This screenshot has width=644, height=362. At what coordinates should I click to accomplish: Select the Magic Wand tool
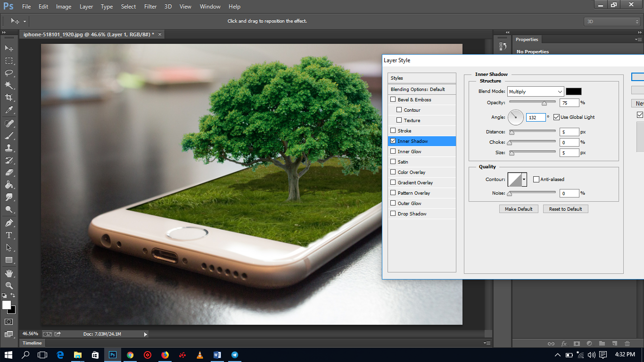[9, 85]
